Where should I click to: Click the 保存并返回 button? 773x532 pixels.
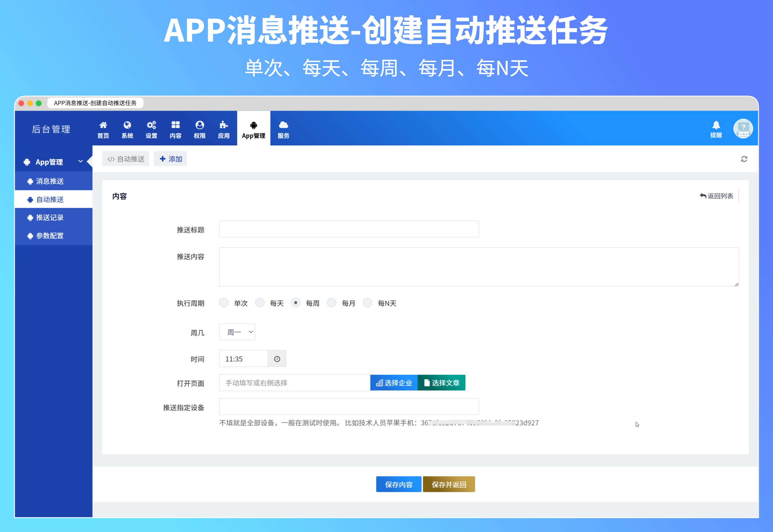point(449,484)
